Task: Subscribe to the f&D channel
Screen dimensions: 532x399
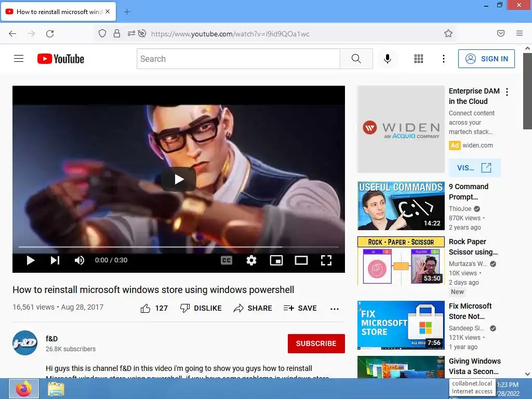Action: [x=316, y=343]
